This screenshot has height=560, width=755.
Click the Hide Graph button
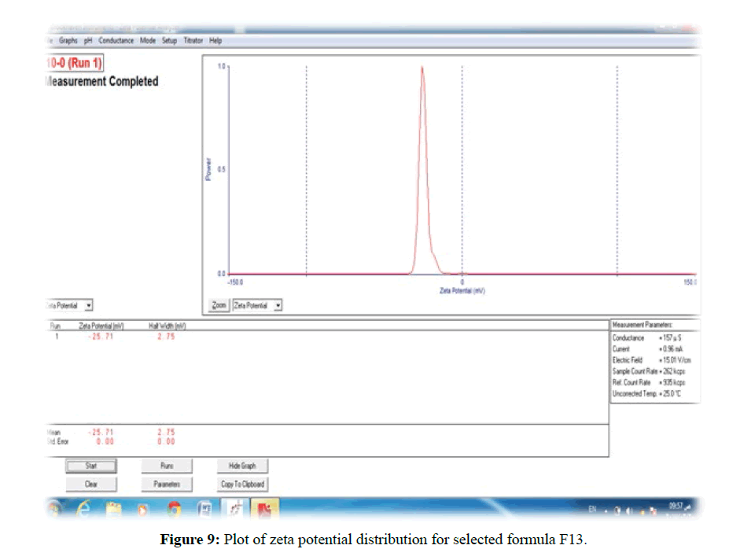pos(242,466)
